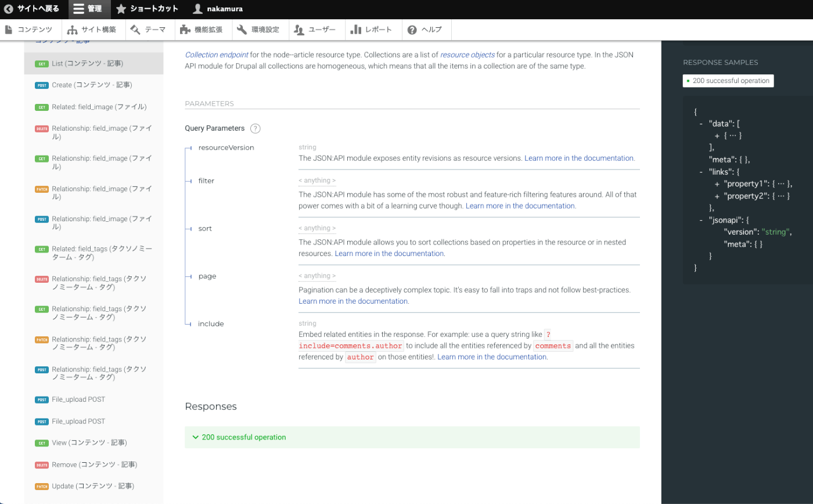This screenshot has height=504, width=813.
Task: Open GET Relationship: field_image entry
Action: 93,163
